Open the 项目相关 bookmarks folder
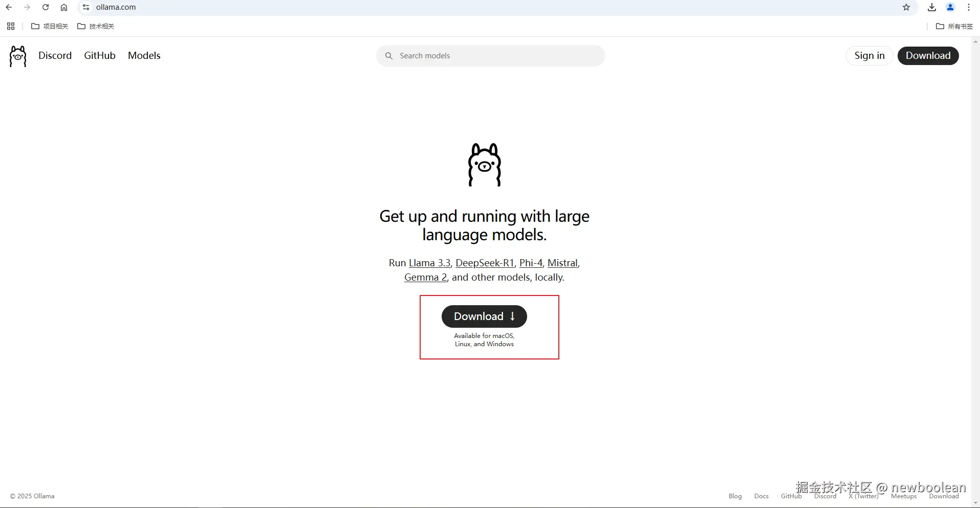980x508 pixels. (50, 26)
